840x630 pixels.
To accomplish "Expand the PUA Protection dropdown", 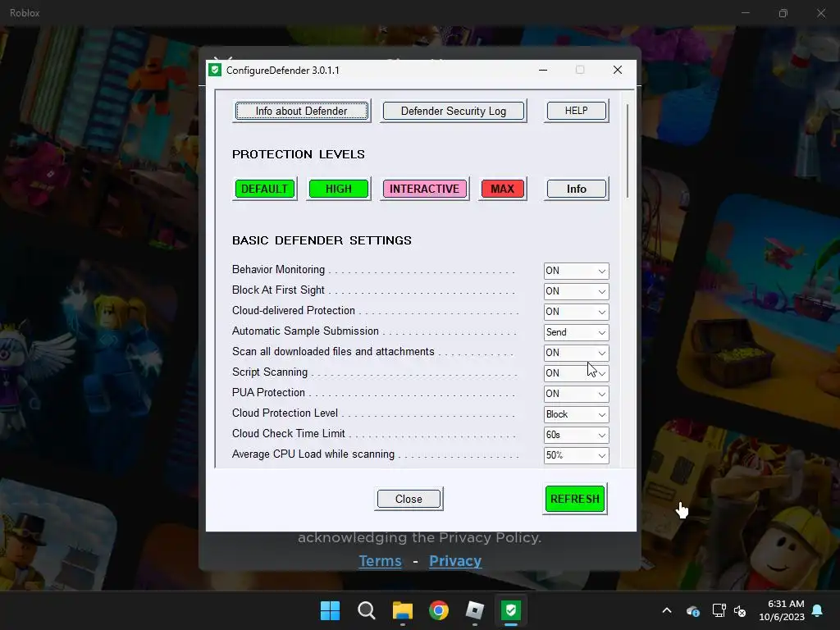I will (x=576, y=394).
